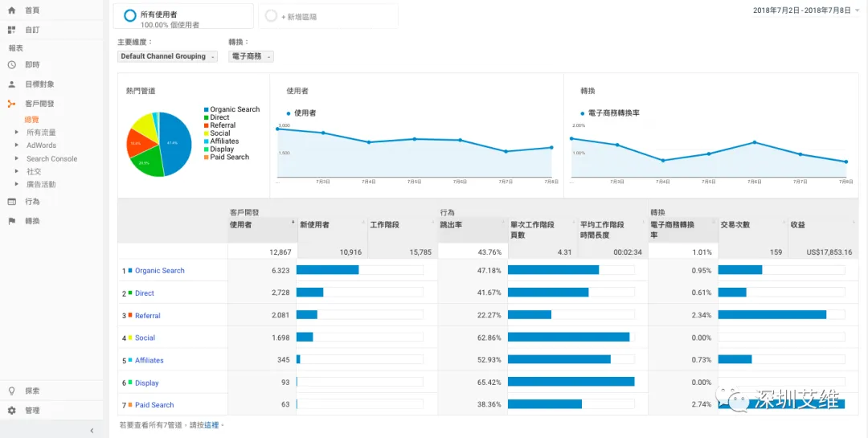This screenshot has height=438, width=868.
Task: Open the 目標對象 menu label
Action: point(39,84)
